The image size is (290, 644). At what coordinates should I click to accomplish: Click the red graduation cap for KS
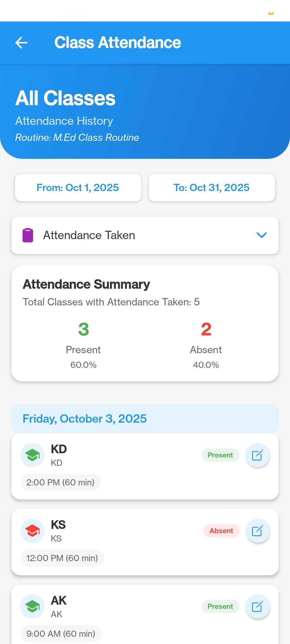point(32,531)
